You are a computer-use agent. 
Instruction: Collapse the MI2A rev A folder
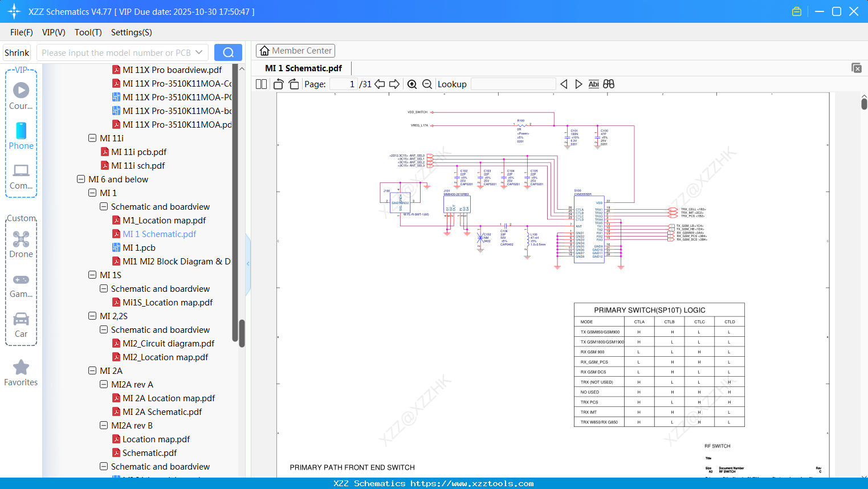tap(103, 384)
